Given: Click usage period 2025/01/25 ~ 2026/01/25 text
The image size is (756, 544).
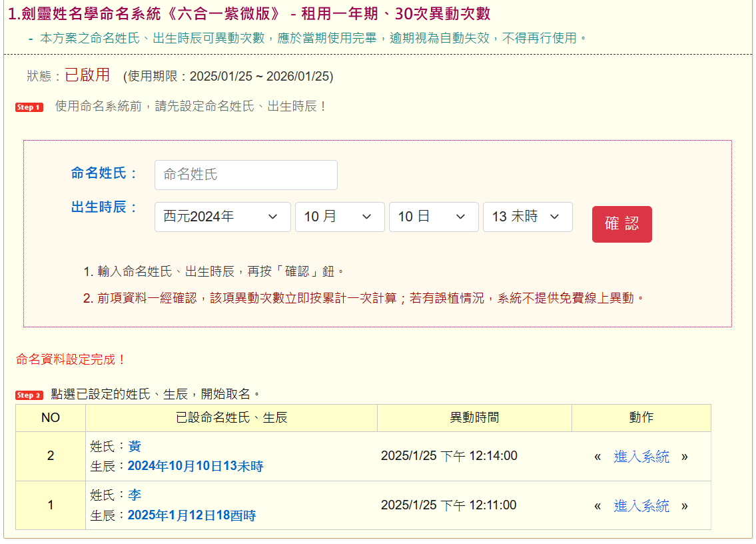Looking at the screenshot, I should (x=261, y=76).
